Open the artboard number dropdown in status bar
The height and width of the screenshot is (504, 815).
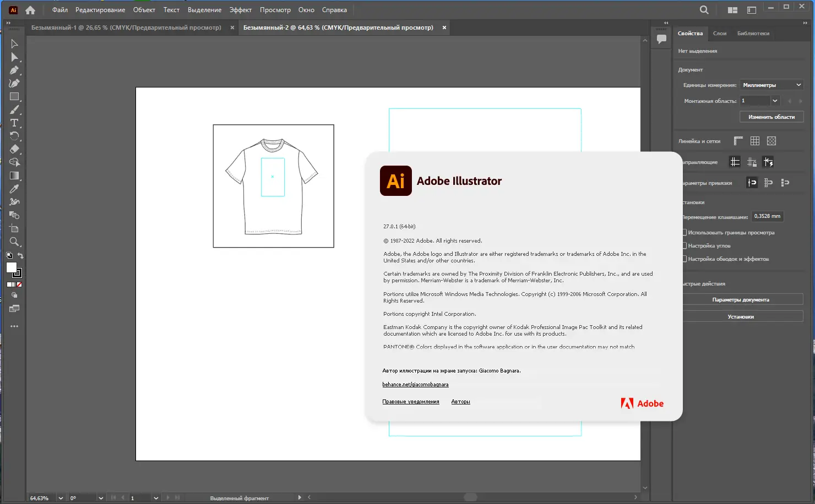(156, 498)
